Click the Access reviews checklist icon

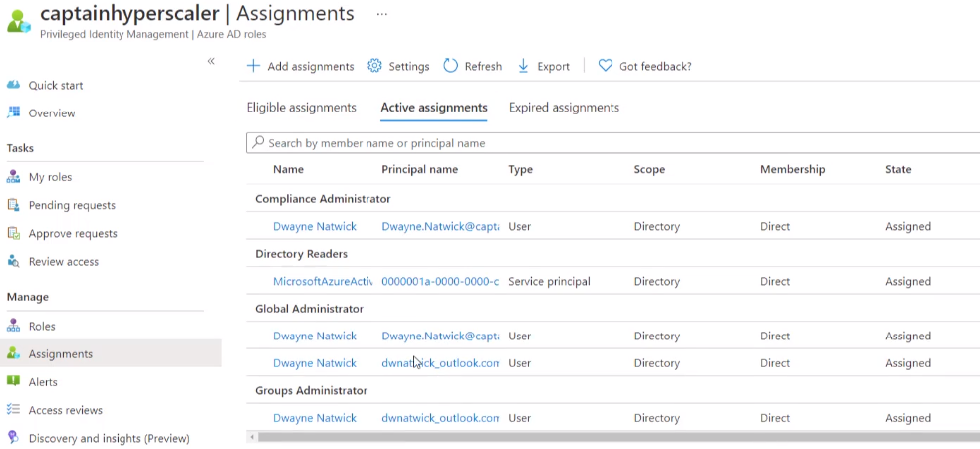click(13, 409)
